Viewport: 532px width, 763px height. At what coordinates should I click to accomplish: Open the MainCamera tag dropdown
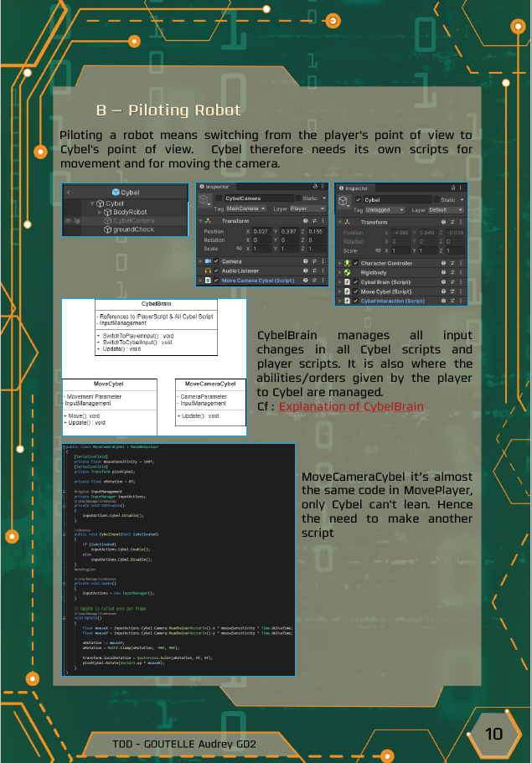tap(245, 209)
